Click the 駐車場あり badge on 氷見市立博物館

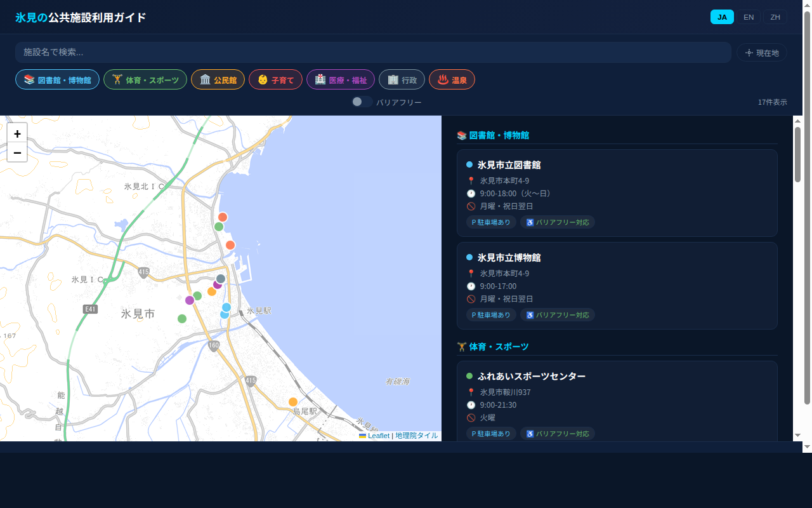(490, 314)
